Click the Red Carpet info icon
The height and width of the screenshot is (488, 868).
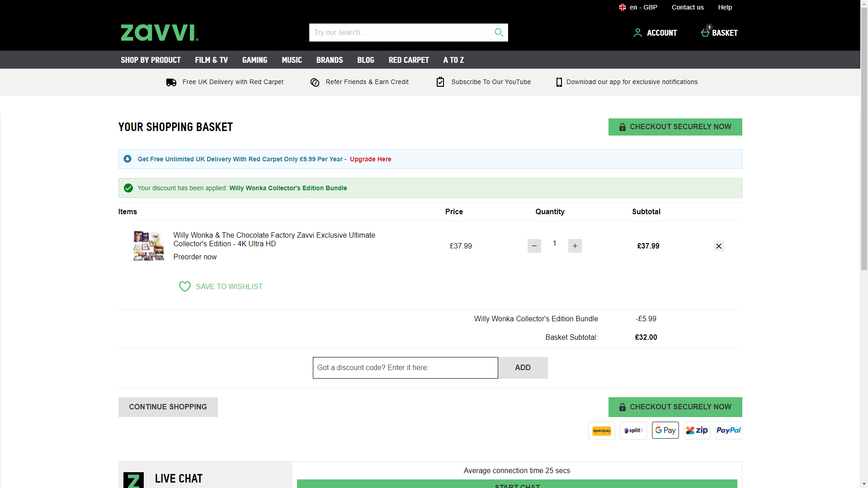click(x=127, y=159)
